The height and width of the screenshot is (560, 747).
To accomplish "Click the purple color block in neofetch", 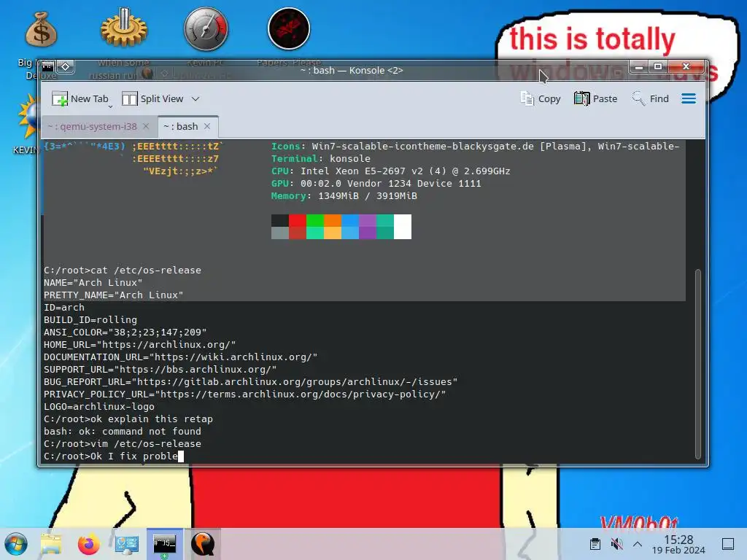I will point(368,220).
